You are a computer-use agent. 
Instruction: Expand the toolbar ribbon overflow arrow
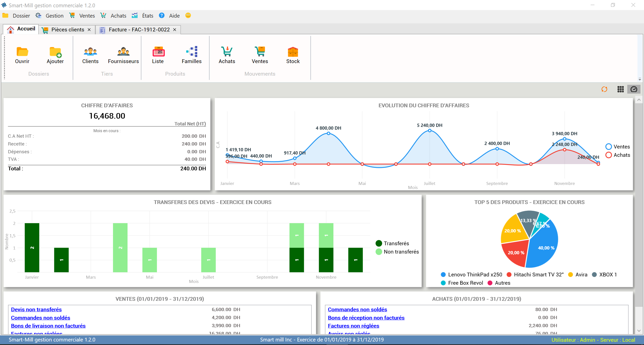click(x=640, y=79)
